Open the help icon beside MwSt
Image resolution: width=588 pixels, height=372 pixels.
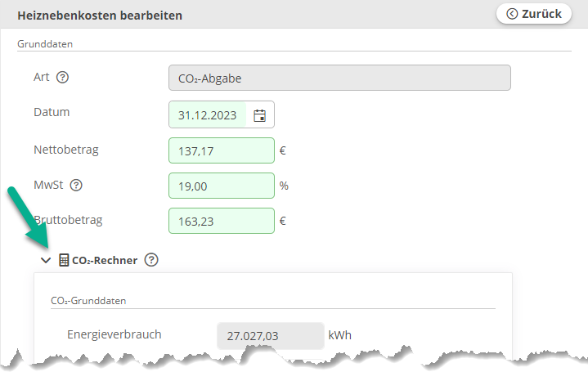76,185
